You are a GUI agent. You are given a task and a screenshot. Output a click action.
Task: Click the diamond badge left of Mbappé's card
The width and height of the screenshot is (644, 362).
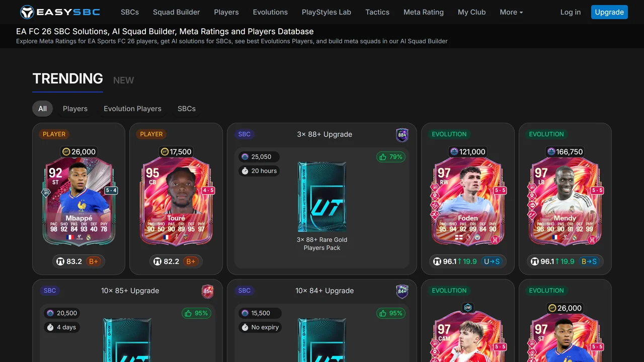click(45, 193)
